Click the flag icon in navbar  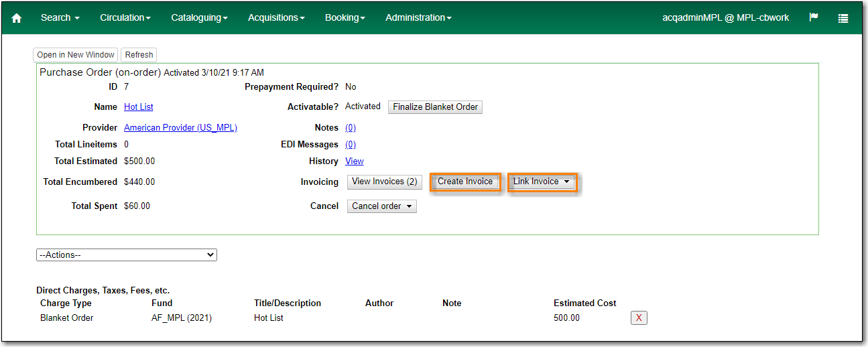point(814,17)
